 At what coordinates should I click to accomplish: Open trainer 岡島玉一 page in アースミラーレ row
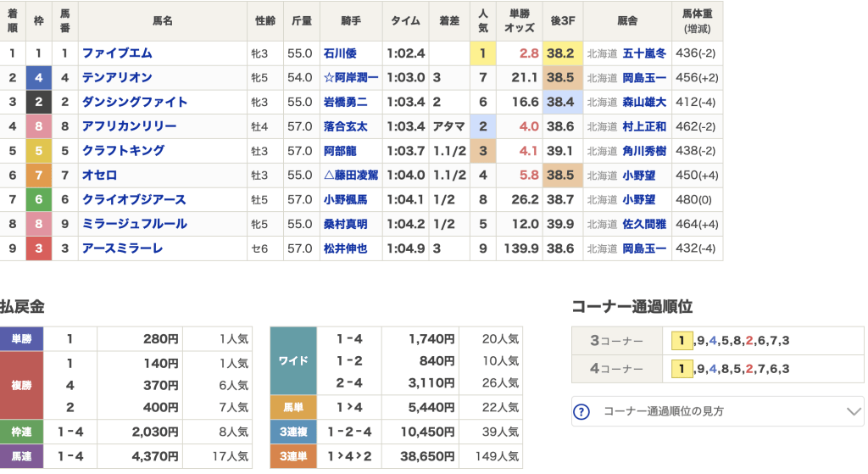(644, 248)
